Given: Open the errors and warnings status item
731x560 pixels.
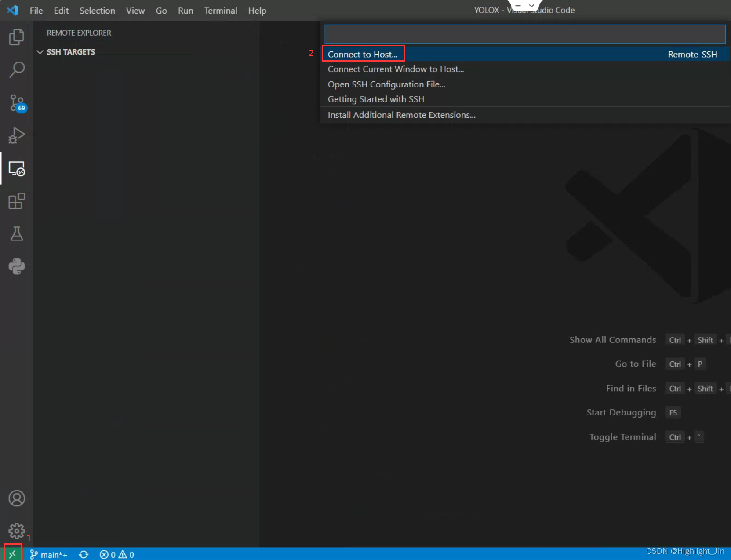Looking at the screenshot, I should (116, 554).
